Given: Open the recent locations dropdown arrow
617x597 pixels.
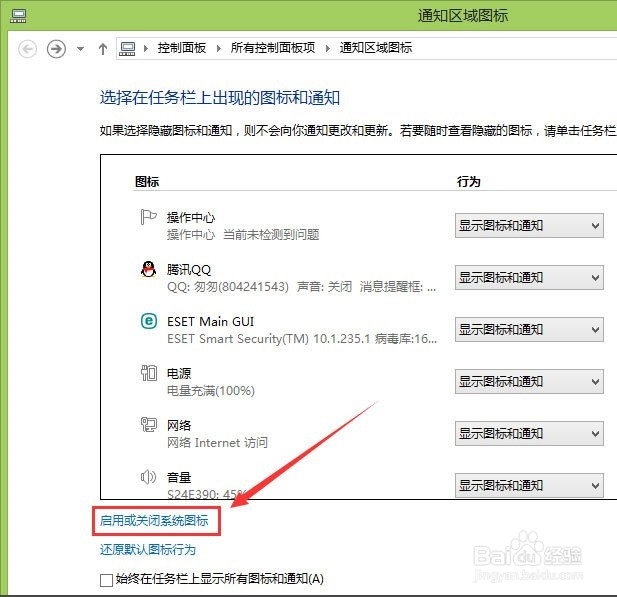Looking at the screenshot, I should point(80,49).
